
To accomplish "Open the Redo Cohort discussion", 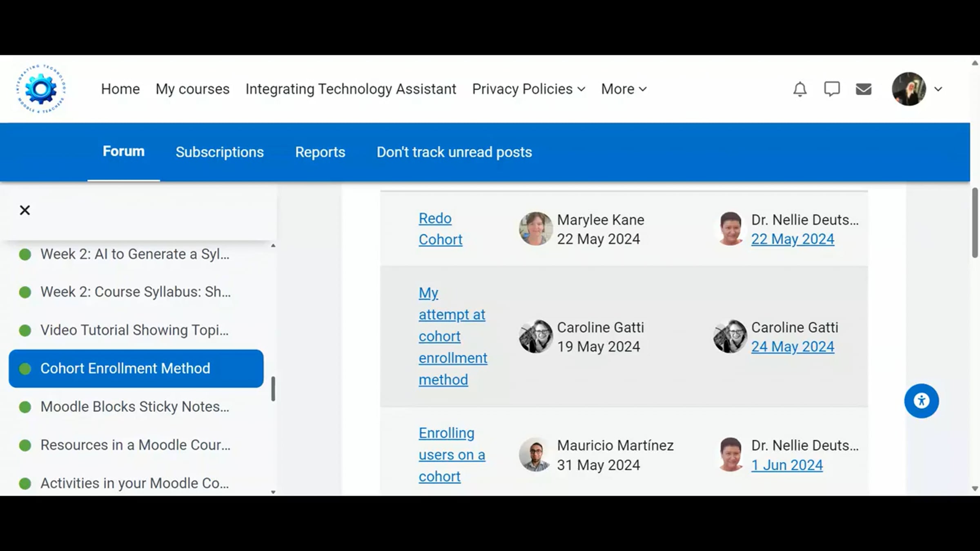I will click(440, 229).
